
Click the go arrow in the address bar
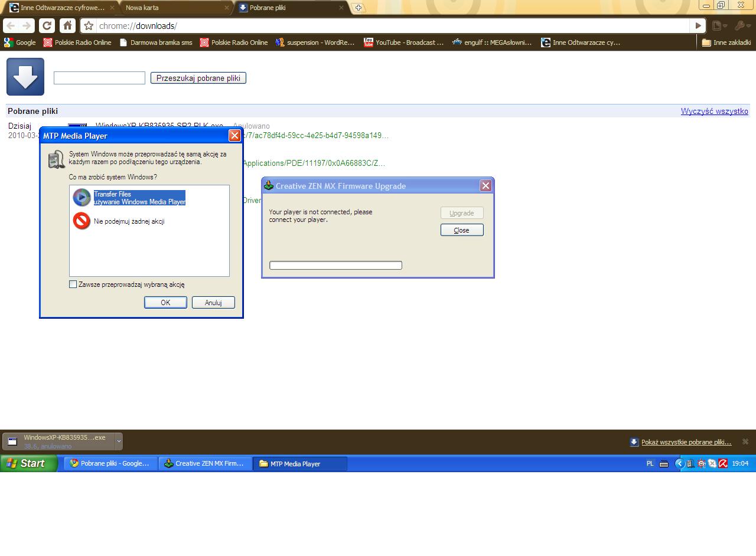click(698, 26)
